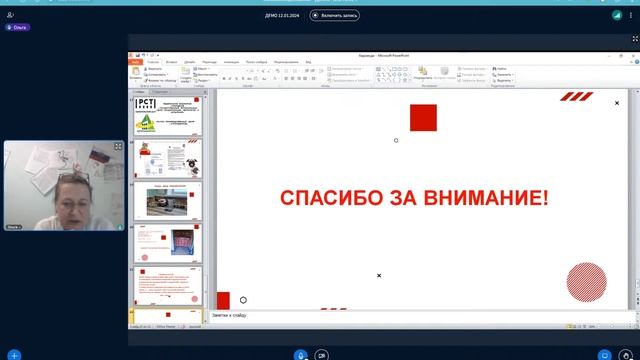The image size is (640, 360).
Task: Click Find (Найти) binoculars in Editing group
Action: (x=500, y=69)
